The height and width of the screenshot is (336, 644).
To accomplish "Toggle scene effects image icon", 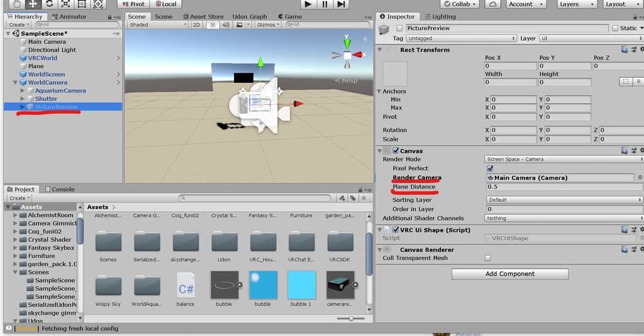I will pyautogui.click(x=239, y=24).
